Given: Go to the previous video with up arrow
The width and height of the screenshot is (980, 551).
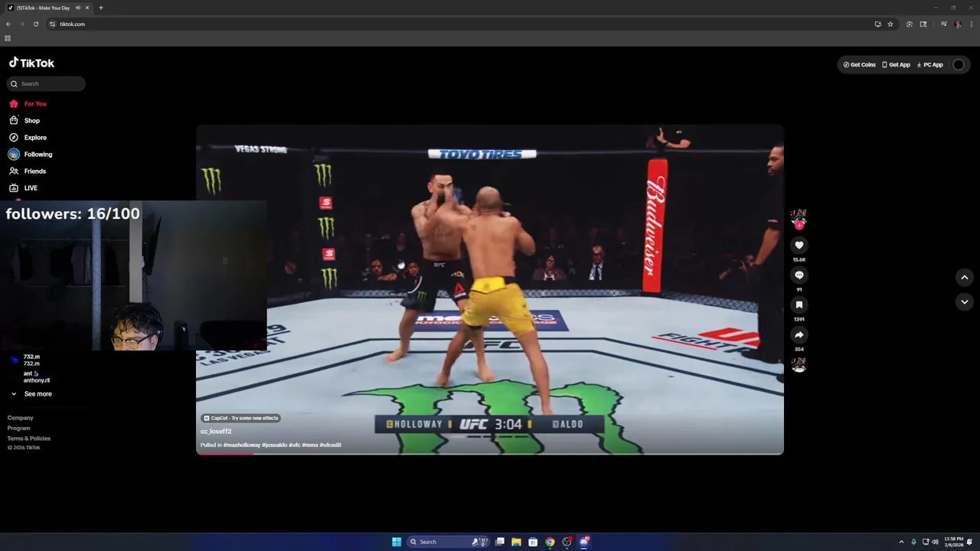Looking at the screenshot, I should click(x=964, y=277).
